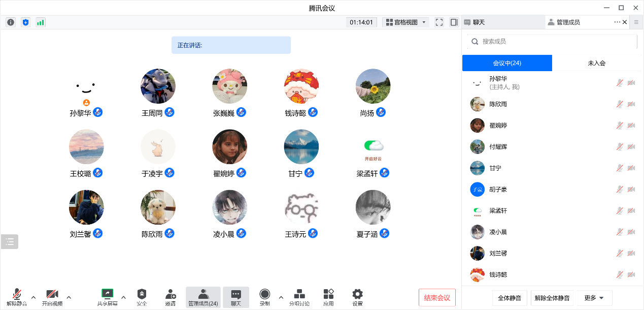This screenshot has width=644, height=310.
Task: Toggle the side panel layout icon
Action: coord(454,22)
